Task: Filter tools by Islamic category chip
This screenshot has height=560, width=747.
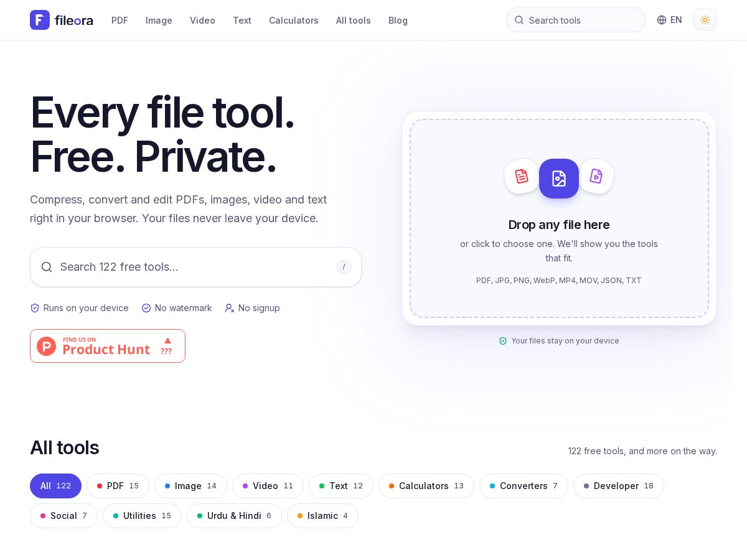Action: 322,516
